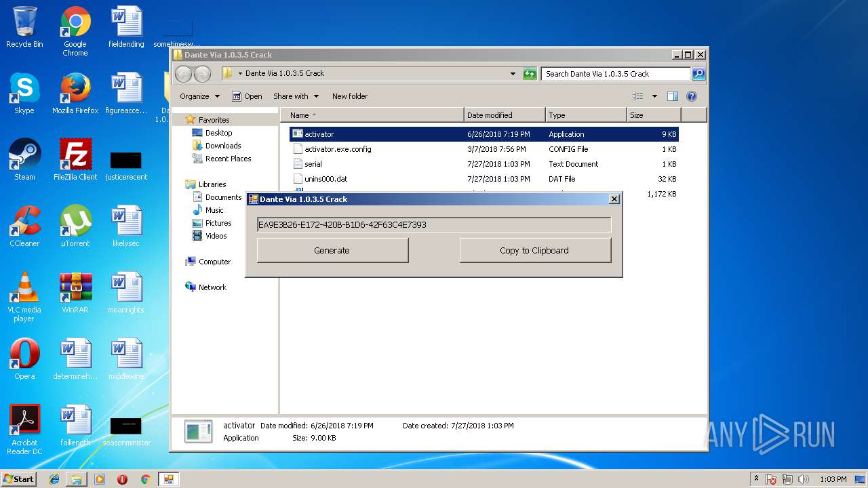Open Internet Explorer from taskbar
Image resolution: width=868 pixels, height=488 pixels.
pyautogui.click(x=54, y=479)
